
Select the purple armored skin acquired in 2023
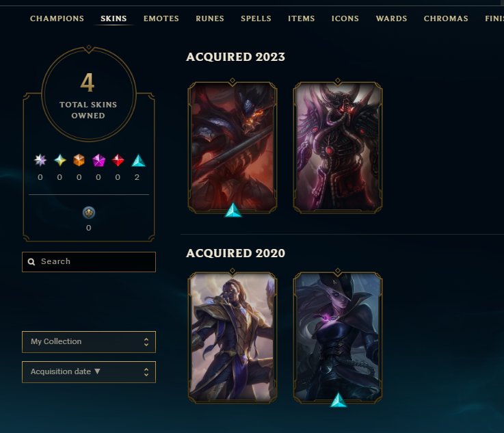pos(338,147)
